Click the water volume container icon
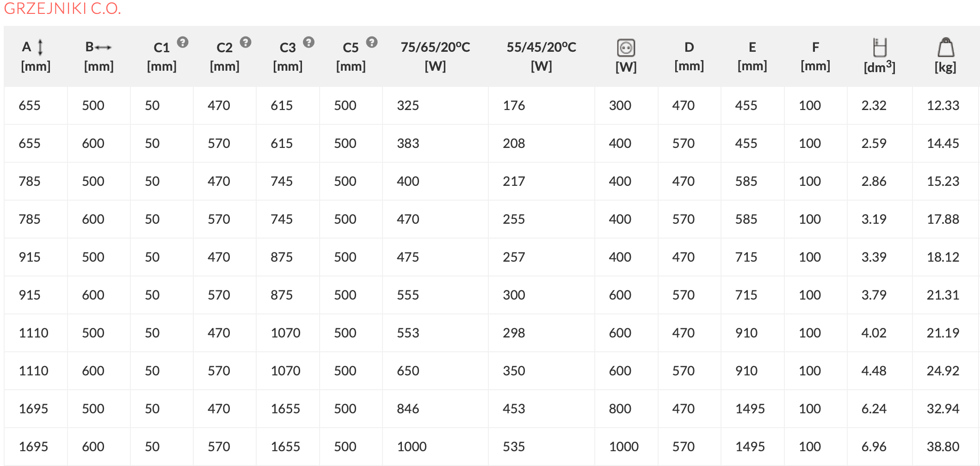Image resolution: width=980 pixels, height=466 pixels. point(879,47)
